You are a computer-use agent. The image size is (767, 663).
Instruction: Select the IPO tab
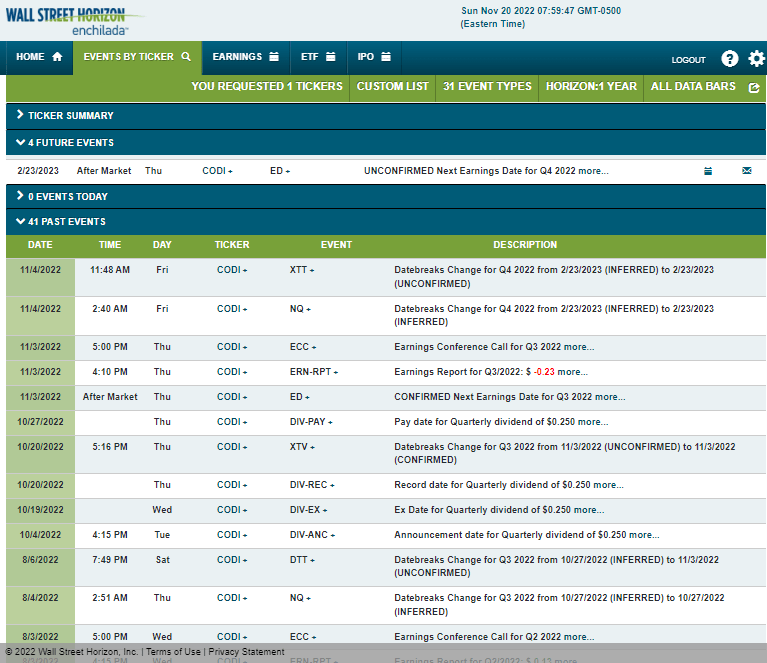click(374, 57)
